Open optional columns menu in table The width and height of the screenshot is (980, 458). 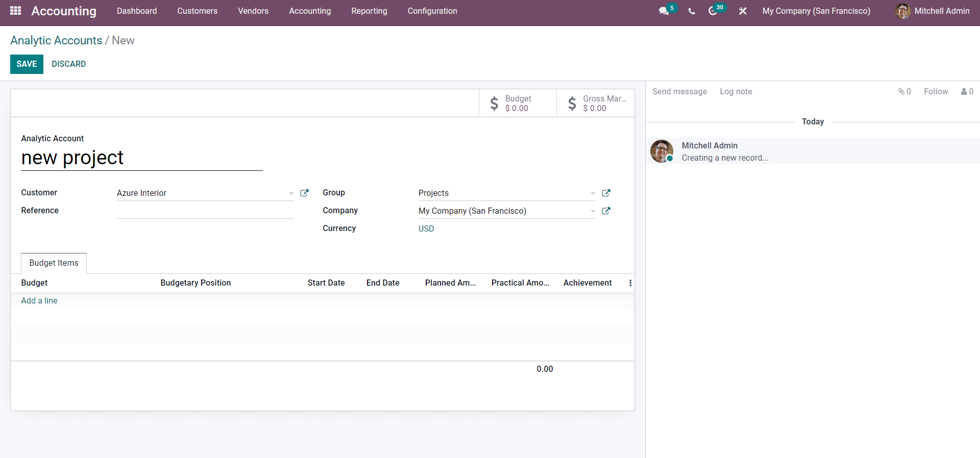[630, 283]
